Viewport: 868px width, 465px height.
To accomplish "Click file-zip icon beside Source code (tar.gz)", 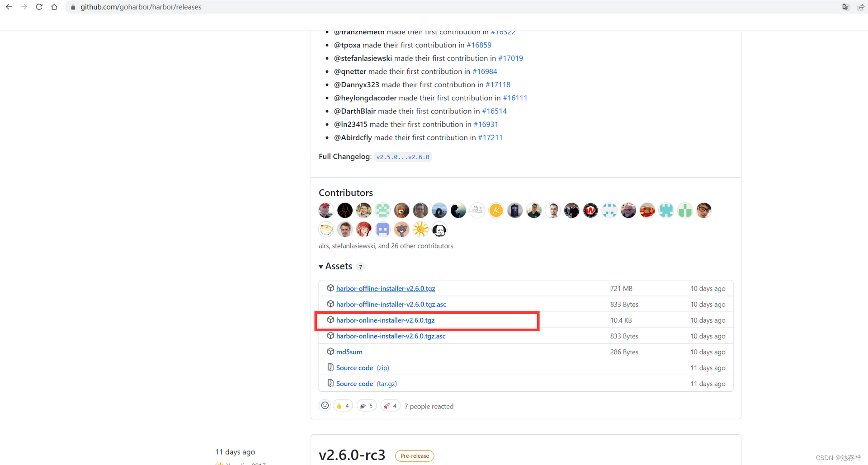I will (330, 383).
